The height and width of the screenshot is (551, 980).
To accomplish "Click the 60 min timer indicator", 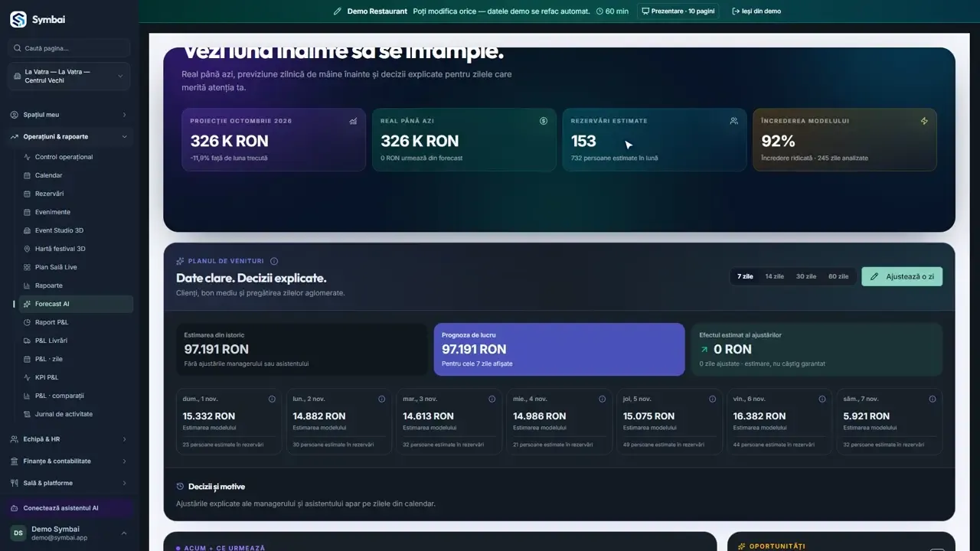I will (x=612, y=11).
